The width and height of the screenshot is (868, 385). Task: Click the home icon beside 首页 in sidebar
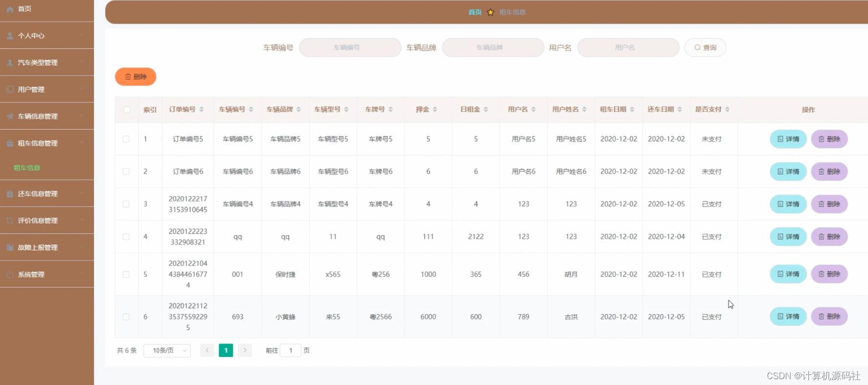coord(10,9)
